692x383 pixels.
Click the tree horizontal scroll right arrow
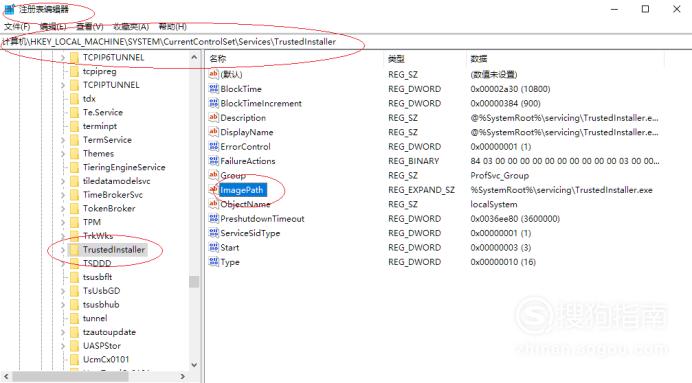(182, 376)
